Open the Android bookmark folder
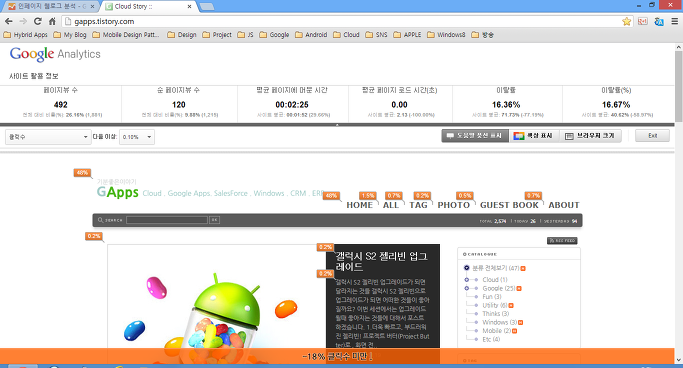This screenshot has height=368, width=683. 311,34
